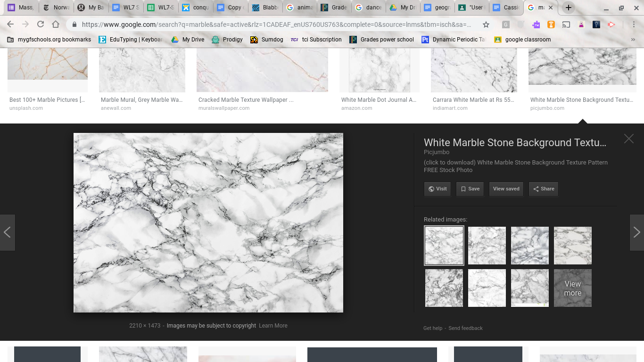Switch to the geogr docs tab
The height and width of the screenshot is (362, 644).
pos(437,8)
